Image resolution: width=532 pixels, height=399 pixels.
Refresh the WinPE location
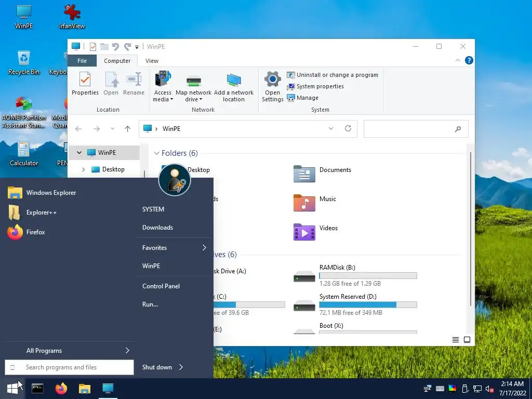pos(348,129)
